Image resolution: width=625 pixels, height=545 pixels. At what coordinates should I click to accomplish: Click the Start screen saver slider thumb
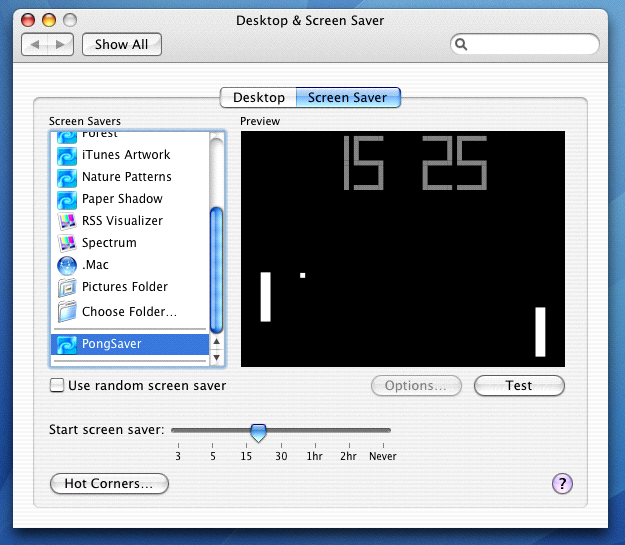click(258, 433)
